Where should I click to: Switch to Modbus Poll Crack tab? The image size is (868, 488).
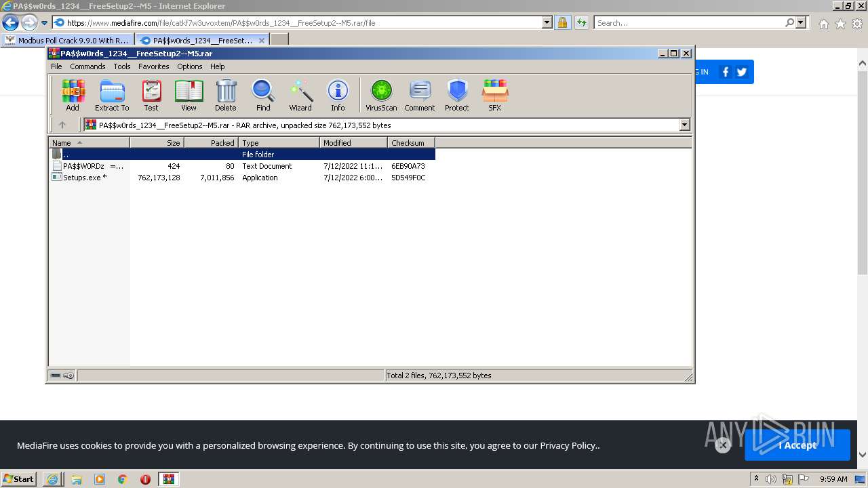pyautogui.click(x=67, y=41)
